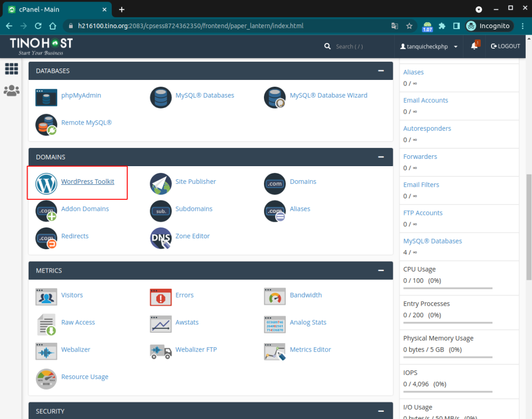The height and width of the screenshot is (419, 532).
Task: Click the Metrics Editor icon
Action: pyautogui.click(x=275, y=352)
